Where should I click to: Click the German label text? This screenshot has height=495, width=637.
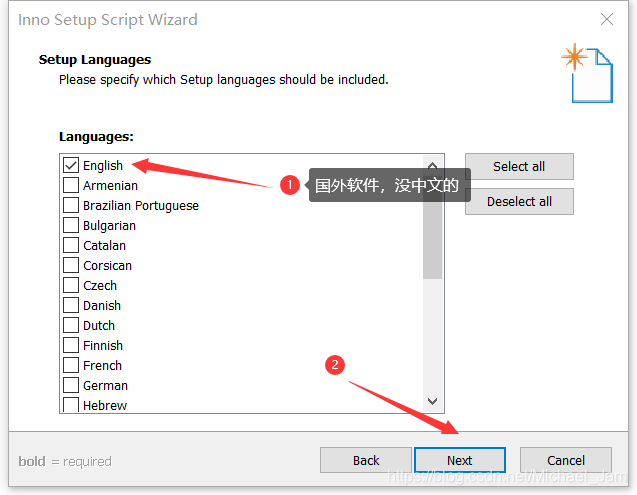point(106,385)
